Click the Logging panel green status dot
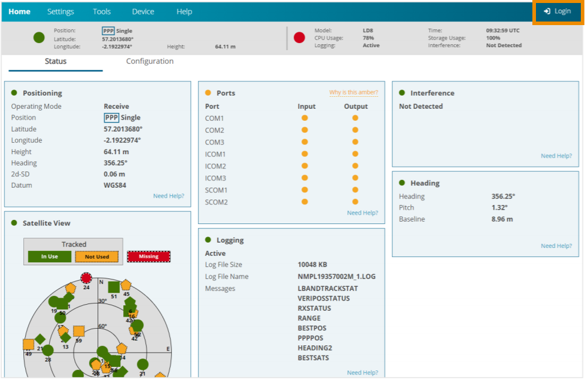 [x=208, y=240]
